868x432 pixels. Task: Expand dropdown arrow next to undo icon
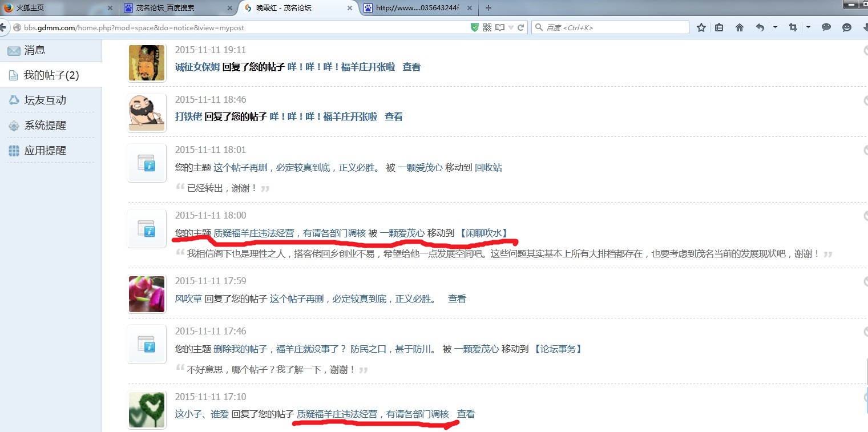click(x=775, y=27)
